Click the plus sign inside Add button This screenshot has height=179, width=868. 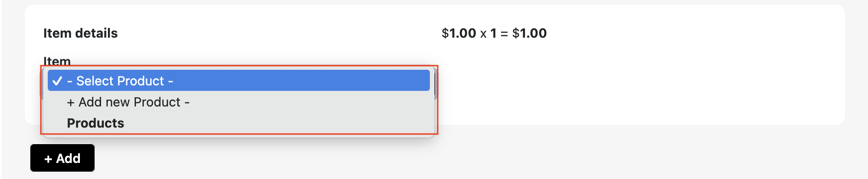coord(48,159)
